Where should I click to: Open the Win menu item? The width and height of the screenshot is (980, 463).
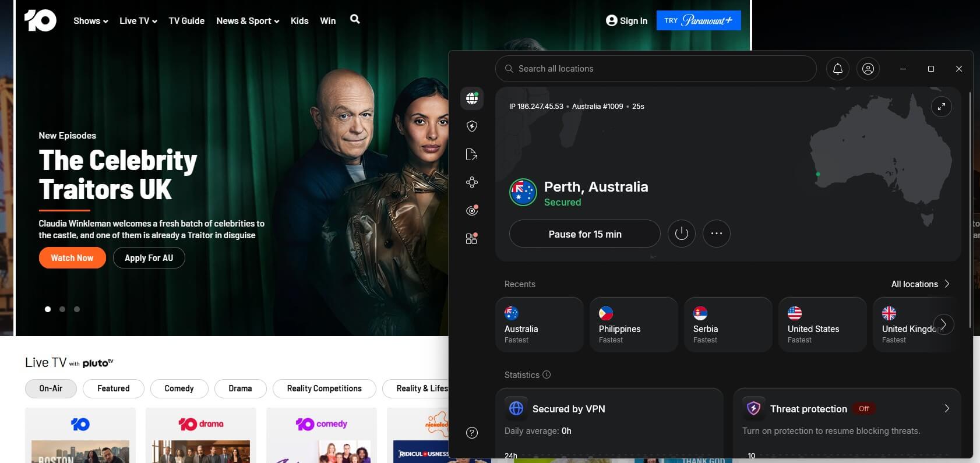(x=328, y=21)
